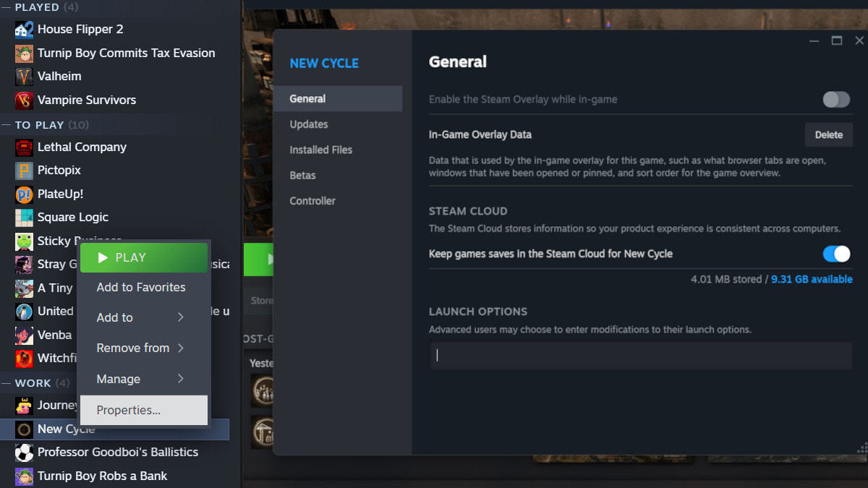Click the Valheim game icon
The image size is (868, 488).
[25, 77]
